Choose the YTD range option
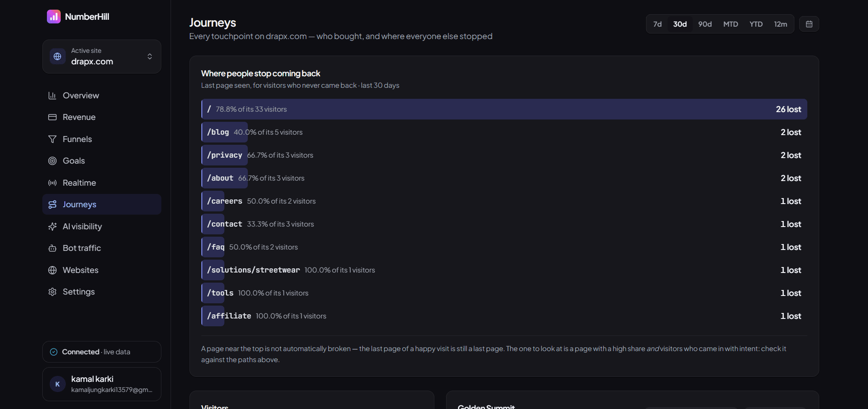This screenshot has width=868, height=409. [x=756, y=24]
